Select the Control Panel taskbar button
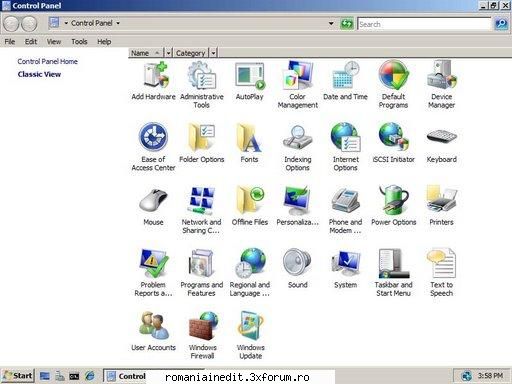Viewport: 512px width, 384px height. [126, 376]
